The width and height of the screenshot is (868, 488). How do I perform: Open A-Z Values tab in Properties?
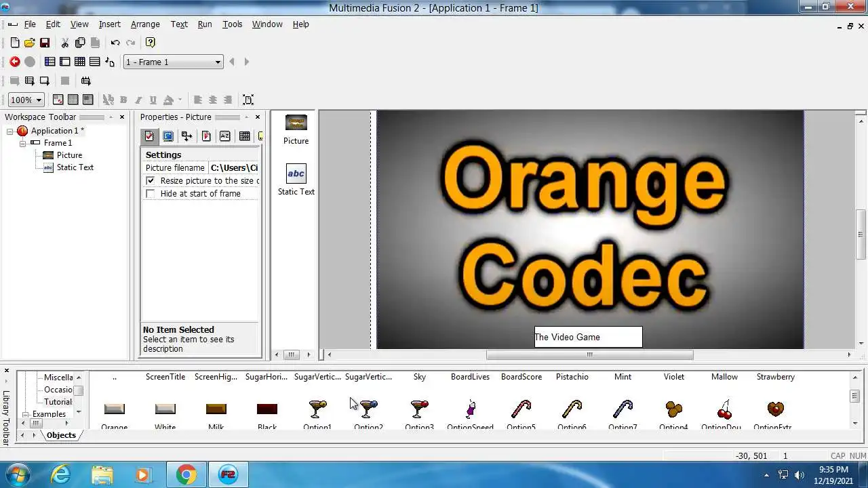point(225,136)
